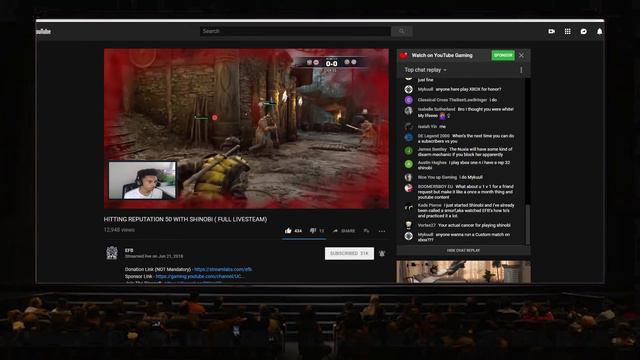Click Austin Hughes's green chat avatar

[x=409, y=164]
